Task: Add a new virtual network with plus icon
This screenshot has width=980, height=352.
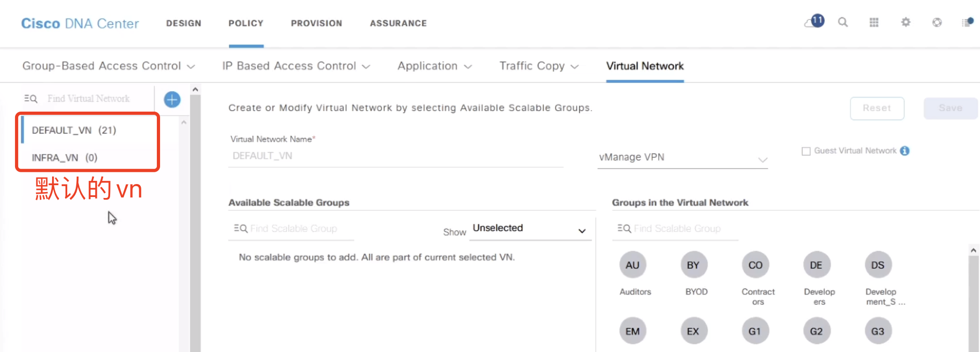Action: point(172,99)
